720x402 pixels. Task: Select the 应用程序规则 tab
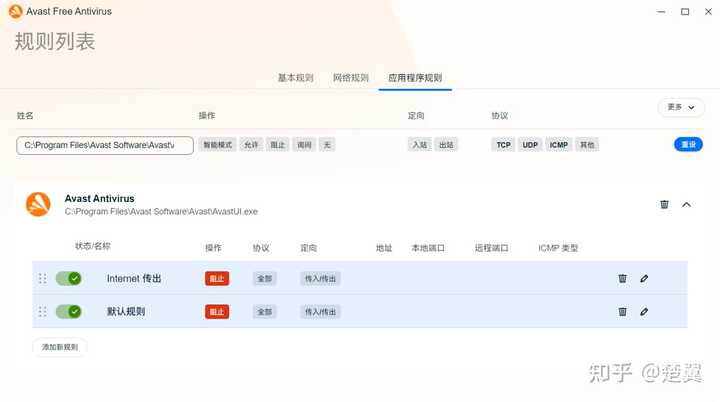point(415,78)
